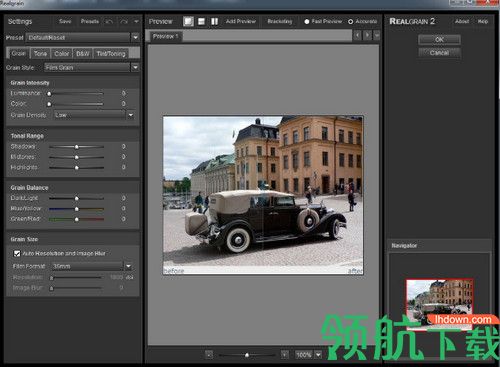
Task: Select Fast Preview radio option
Action: click(323, 21)
